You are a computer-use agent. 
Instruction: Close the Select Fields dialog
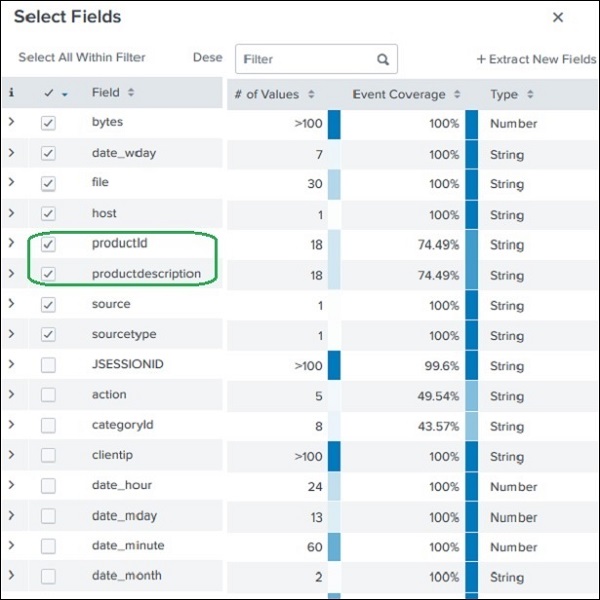558,17
